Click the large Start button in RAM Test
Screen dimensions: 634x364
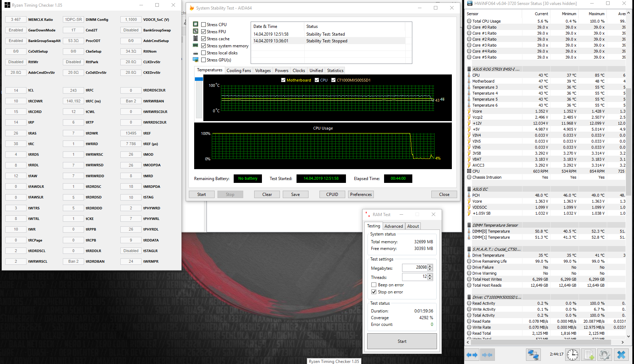402,341
